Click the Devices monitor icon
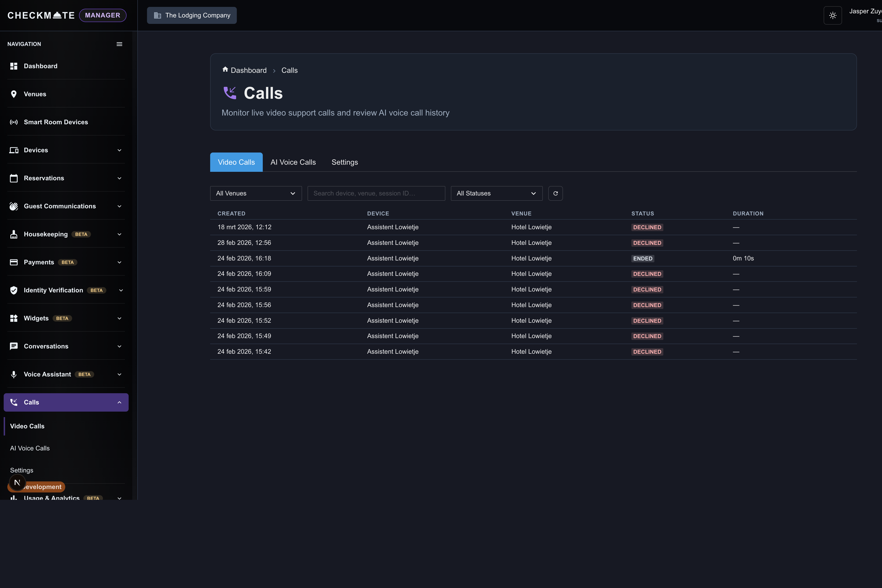 pyautogui.click(x=14, y=150)
